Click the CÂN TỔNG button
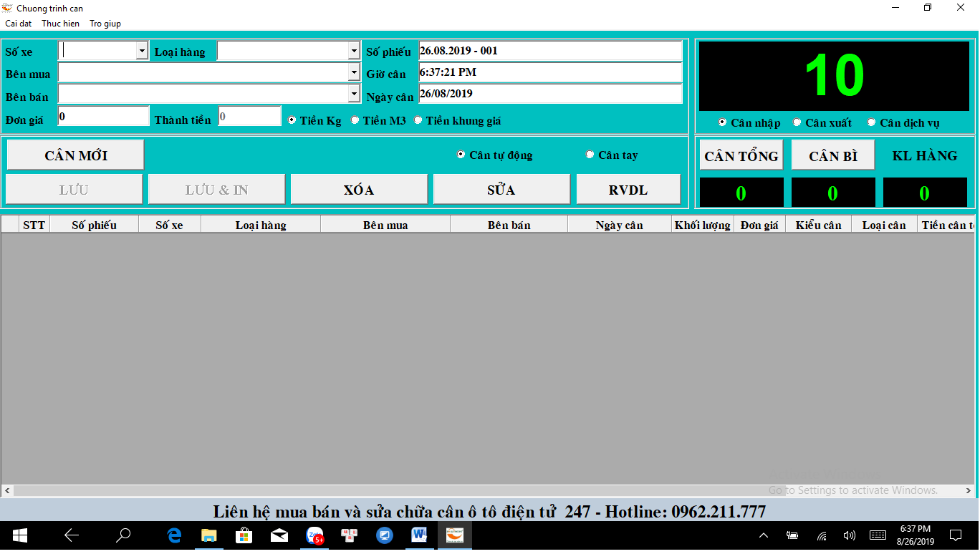This screenshot has width=980, height=554. click(x=741, y=155)
